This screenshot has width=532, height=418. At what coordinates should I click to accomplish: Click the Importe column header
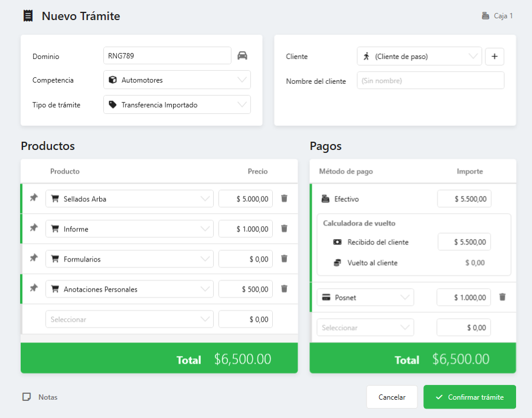click(469, 171)
